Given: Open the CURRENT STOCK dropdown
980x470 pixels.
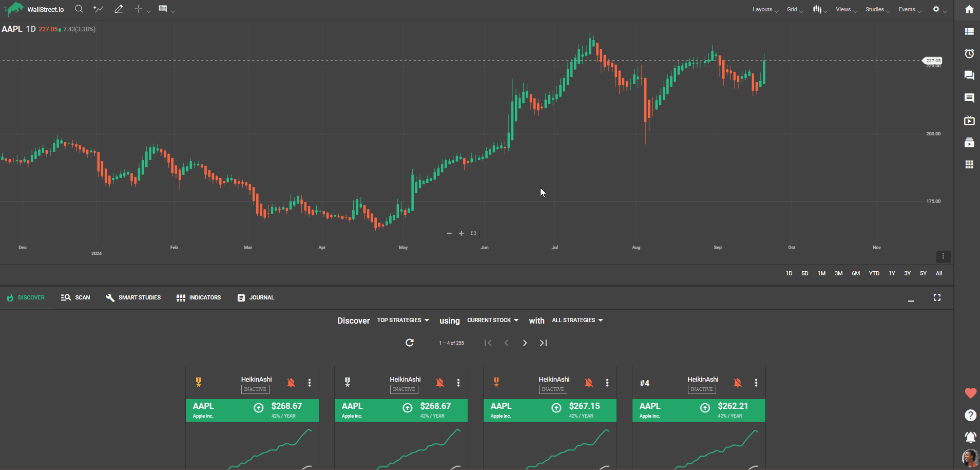Looking at the screenshot, I should click(493, 321).
